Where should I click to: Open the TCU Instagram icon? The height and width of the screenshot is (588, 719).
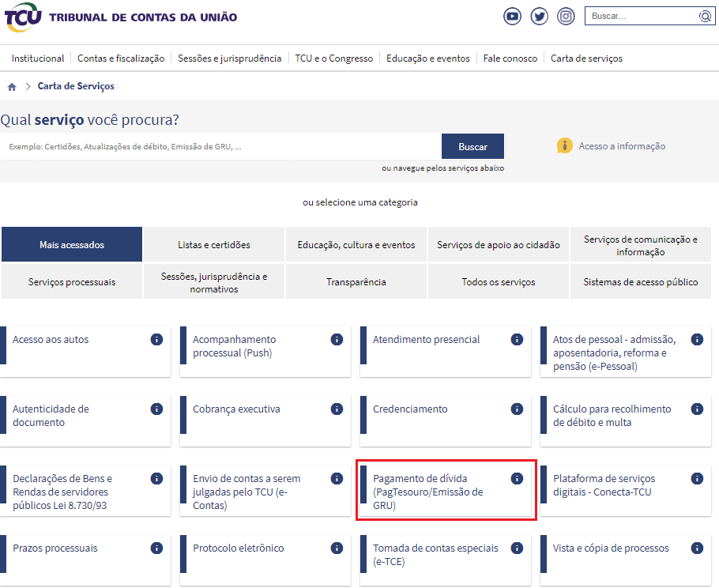(x=566, y=16)
